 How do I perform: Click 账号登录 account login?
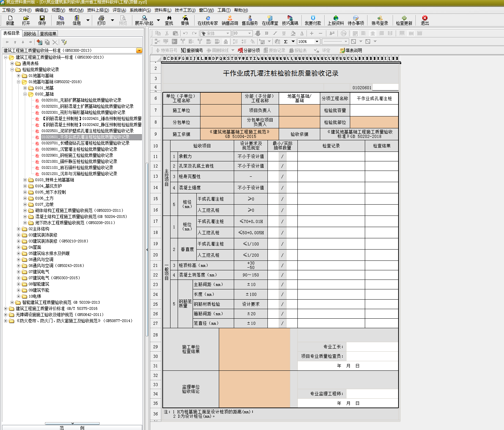[x=380, y=20]
